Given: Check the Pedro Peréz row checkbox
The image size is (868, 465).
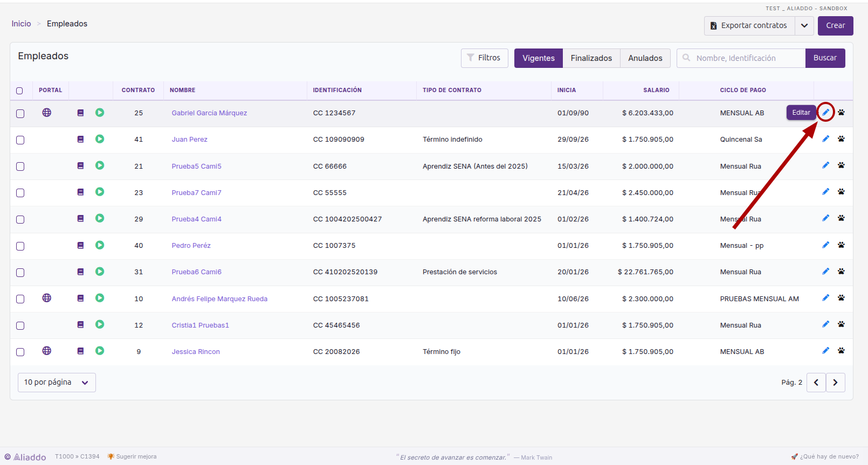Looking at the screenshot, I should tap(20, 246).
